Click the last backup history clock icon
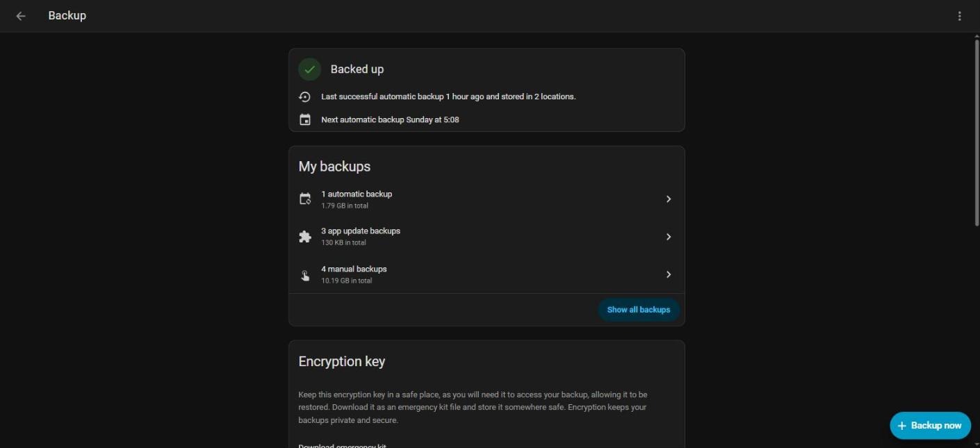 pos(304,97)
